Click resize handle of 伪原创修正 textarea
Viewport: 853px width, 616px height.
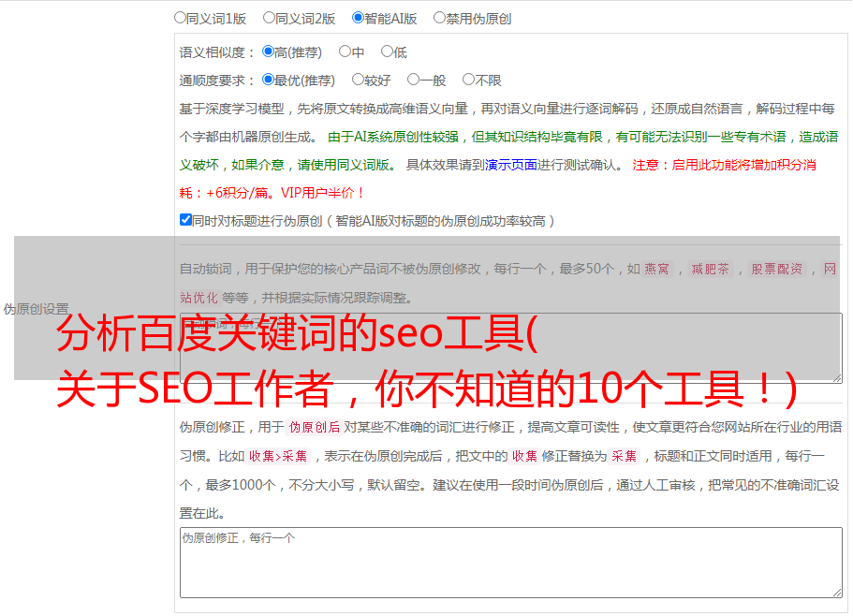coord(837,593)
